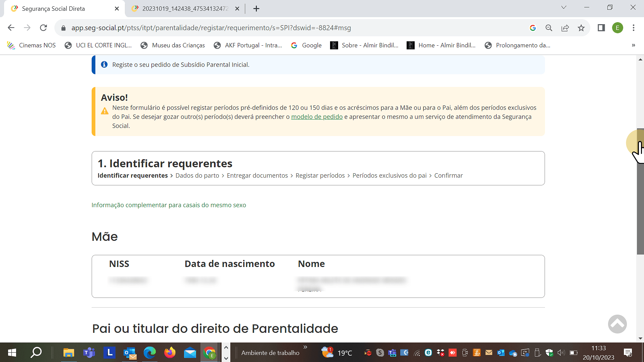
Task: Bookmark this page with the star icon
Action: tap(582, 28)
